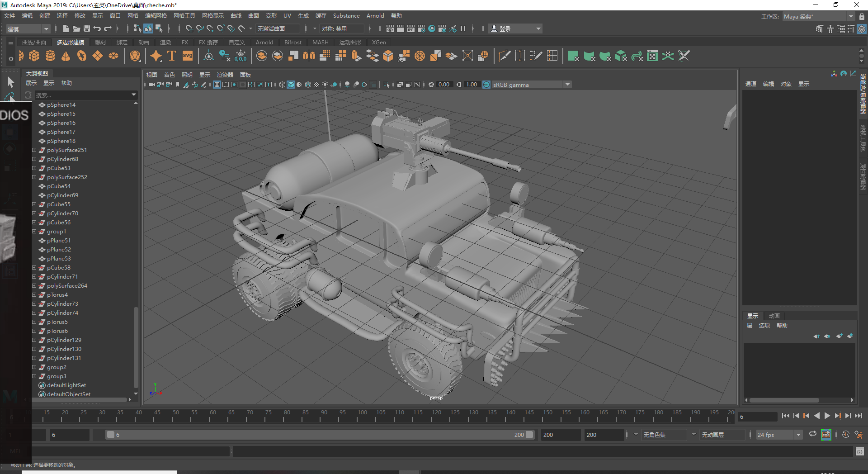Toggle select by object type mode

(148, 28)
